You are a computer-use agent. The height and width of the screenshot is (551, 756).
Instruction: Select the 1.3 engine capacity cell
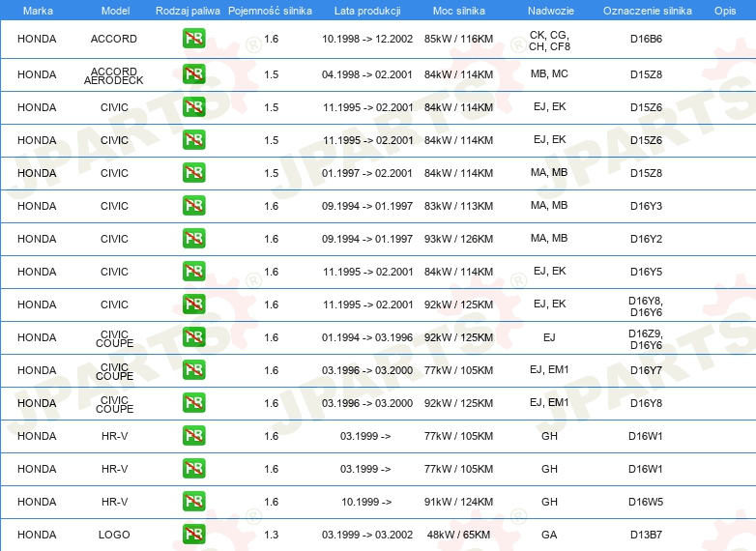click(272, 535)
